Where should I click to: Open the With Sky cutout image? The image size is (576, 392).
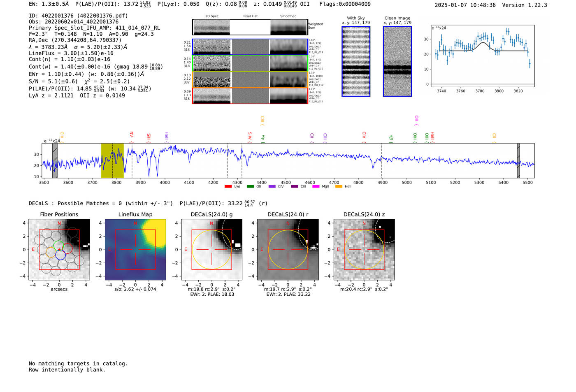coord(356,61)
